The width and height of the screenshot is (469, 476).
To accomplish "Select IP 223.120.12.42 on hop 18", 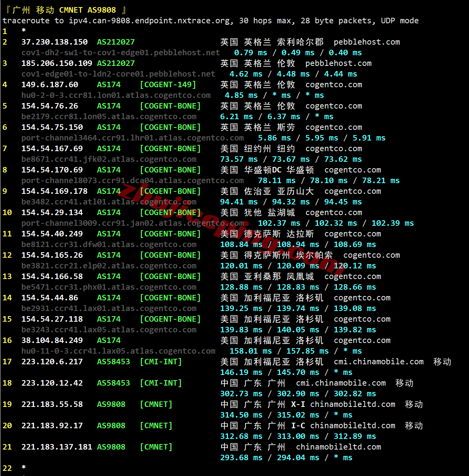I will [x=52, y=383].
